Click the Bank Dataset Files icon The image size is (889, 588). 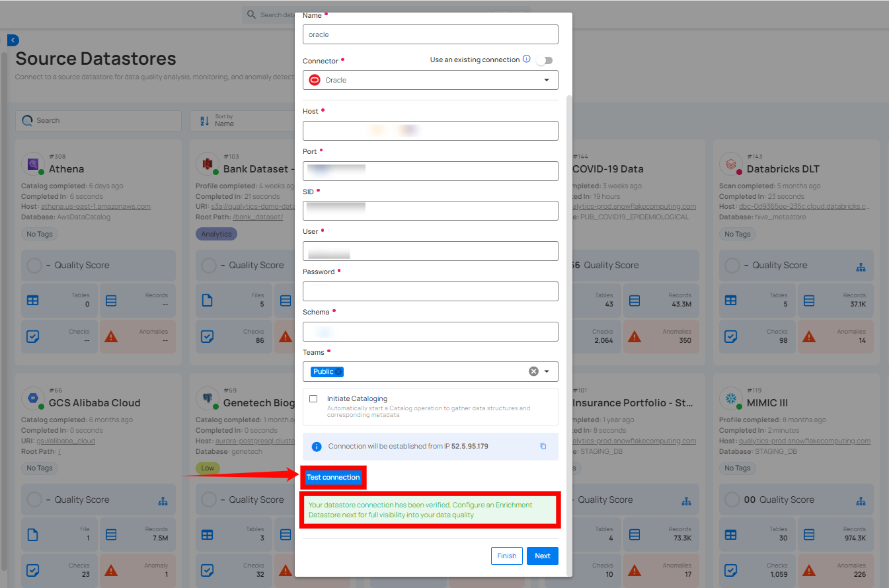click(208, 301)
